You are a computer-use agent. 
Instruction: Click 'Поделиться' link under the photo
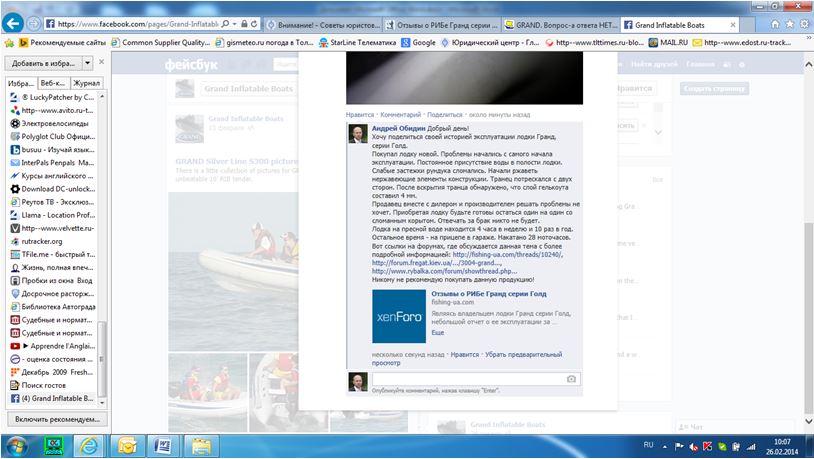[x=445, y=115]
